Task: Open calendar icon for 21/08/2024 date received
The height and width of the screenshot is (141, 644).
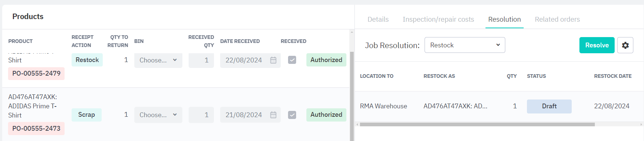Action: (x=273, y=115)
